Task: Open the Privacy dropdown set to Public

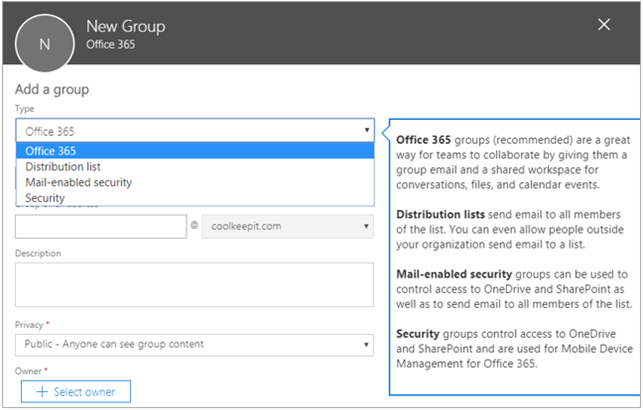Action: (x=194, y=344)
